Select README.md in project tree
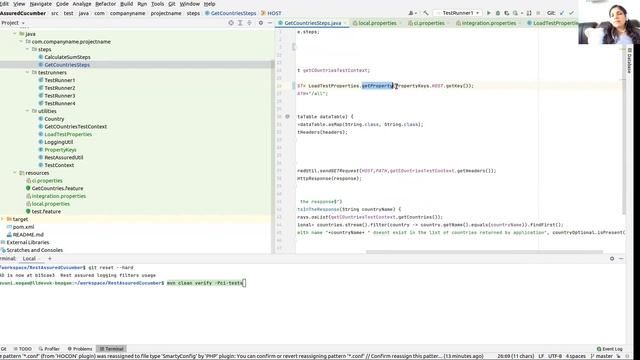 point(28,235)
